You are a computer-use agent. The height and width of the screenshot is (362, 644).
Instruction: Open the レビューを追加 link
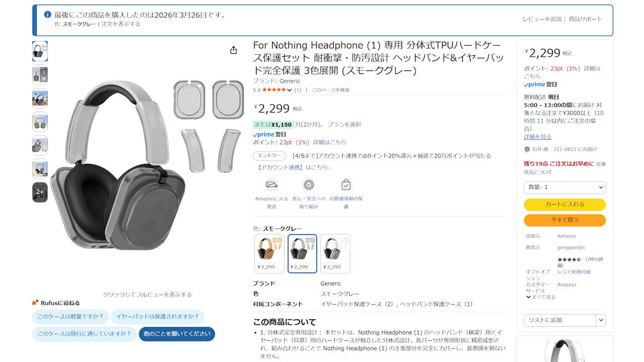542,19
